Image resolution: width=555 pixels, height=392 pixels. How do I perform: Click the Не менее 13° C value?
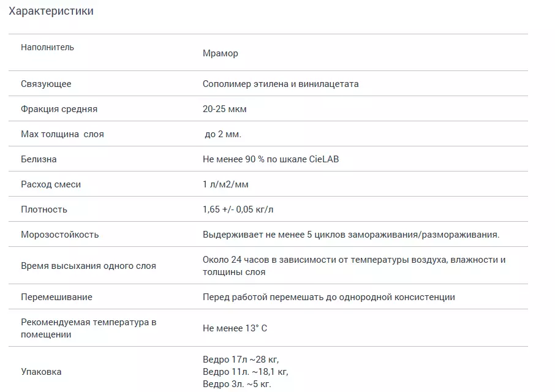click(235, 328)
